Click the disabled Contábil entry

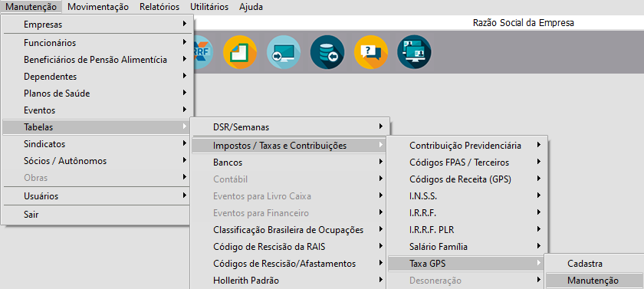(290, 179)
